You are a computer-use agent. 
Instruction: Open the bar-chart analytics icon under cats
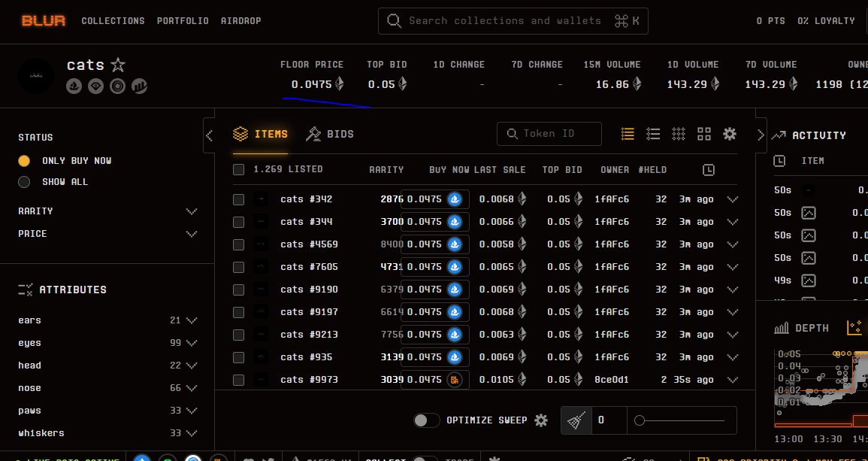[x=139, y=86]
